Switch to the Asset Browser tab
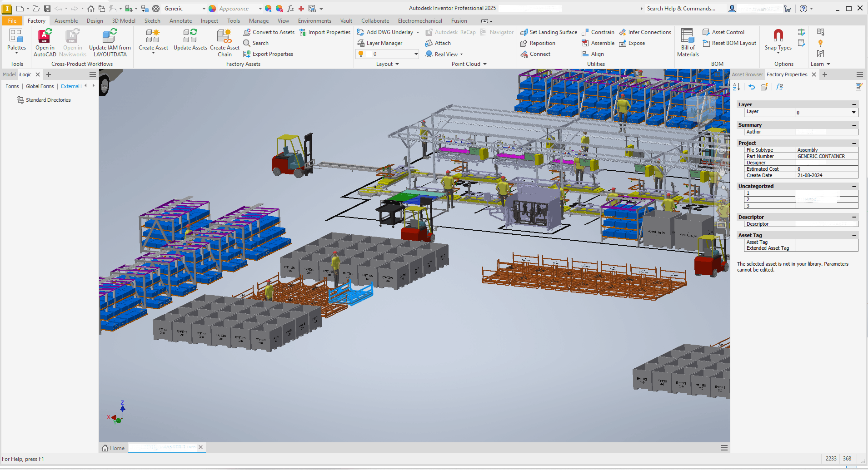 point(747,74)
